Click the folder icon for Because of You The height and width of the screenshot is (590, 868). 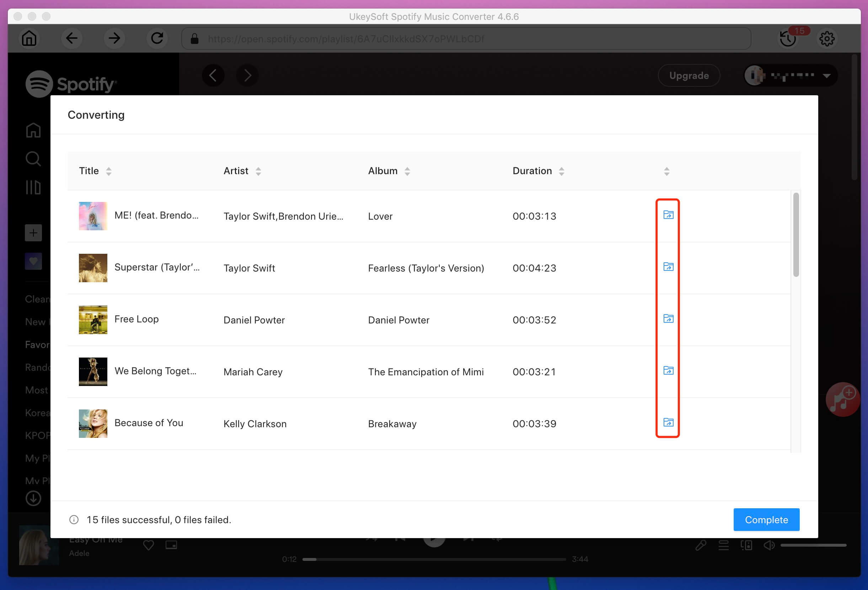667,423
